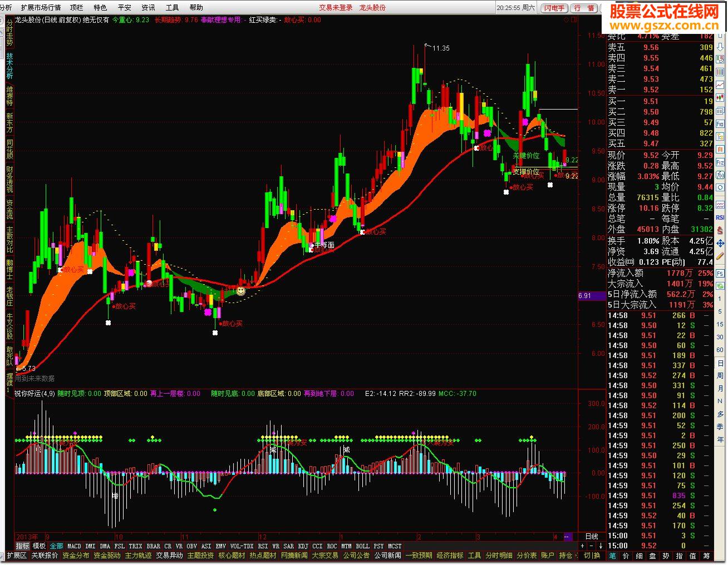Open the hierarchy tree icon in right toolbar

(x=720, y=135)
